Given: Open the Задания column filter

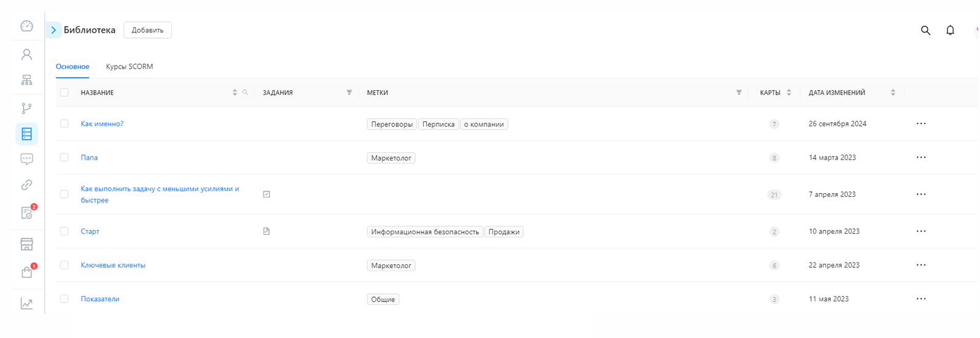Looking at the screenshot, I should (349, 93).
